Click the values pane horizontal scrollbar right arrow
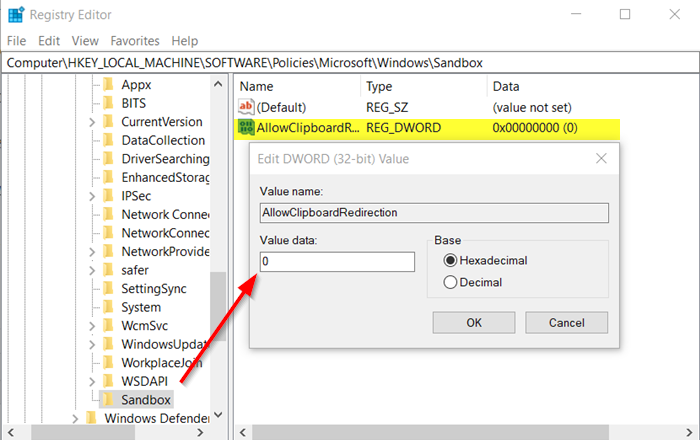Image resolution: width=700 pixels, height=440 pixels. point(689,432)
